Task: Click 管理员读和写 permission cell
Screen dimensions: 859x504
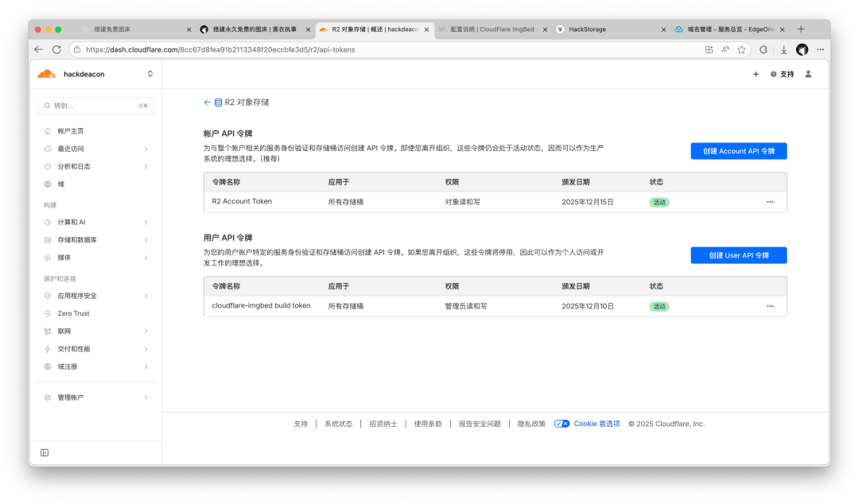Action: (465, 306)
